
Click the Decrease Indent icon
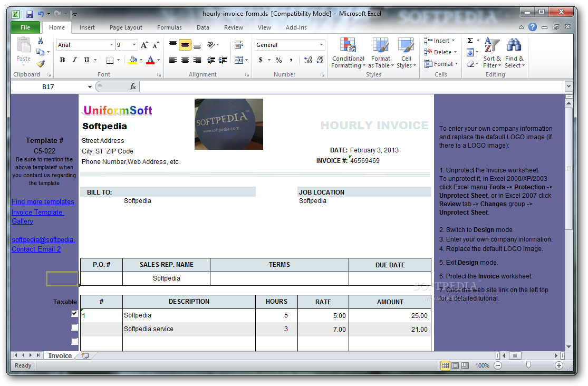[211, 60]
